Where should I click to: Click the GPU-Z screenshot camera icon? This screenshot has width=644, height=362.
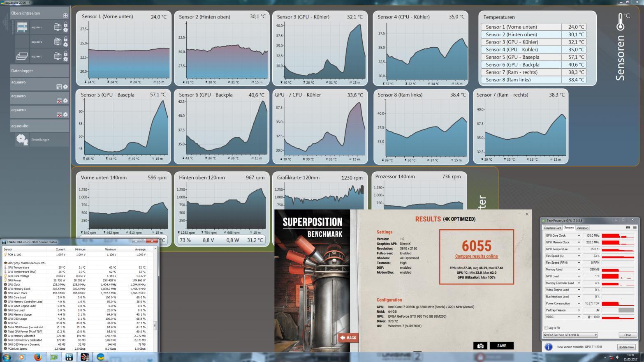click(x=628, y=227)
